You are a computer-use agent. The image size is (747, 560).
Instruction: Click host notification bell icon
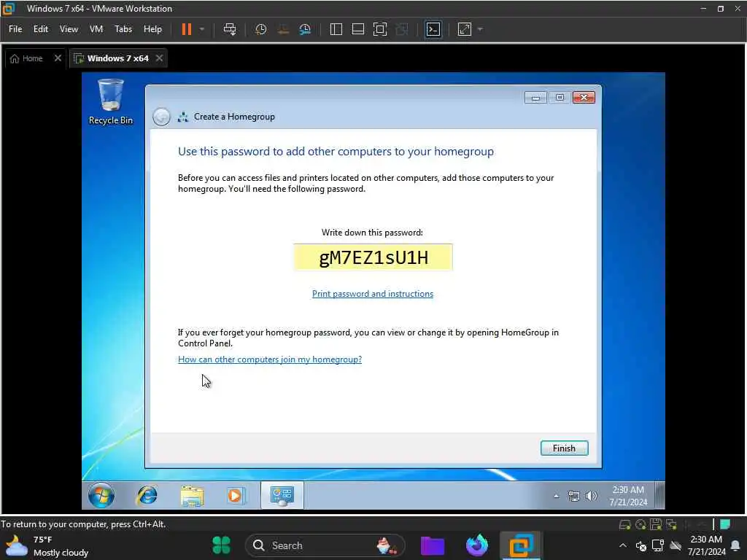735,545
